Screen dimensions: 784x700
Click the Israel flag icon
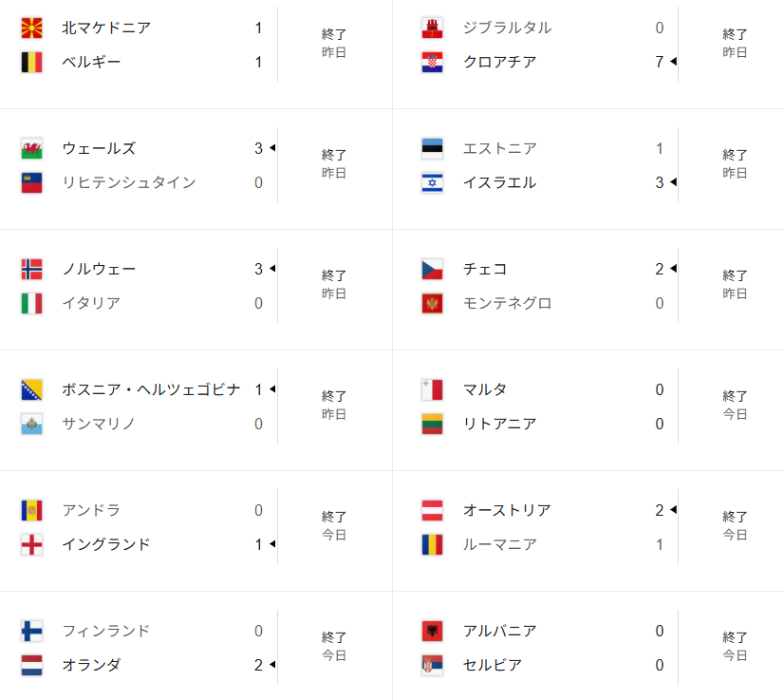click(x=433, y=183)
